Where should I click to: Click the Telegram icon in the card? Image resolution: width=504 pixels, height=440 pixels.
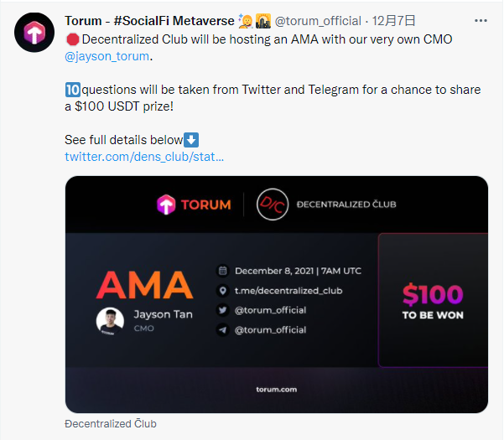pos(222,330)
